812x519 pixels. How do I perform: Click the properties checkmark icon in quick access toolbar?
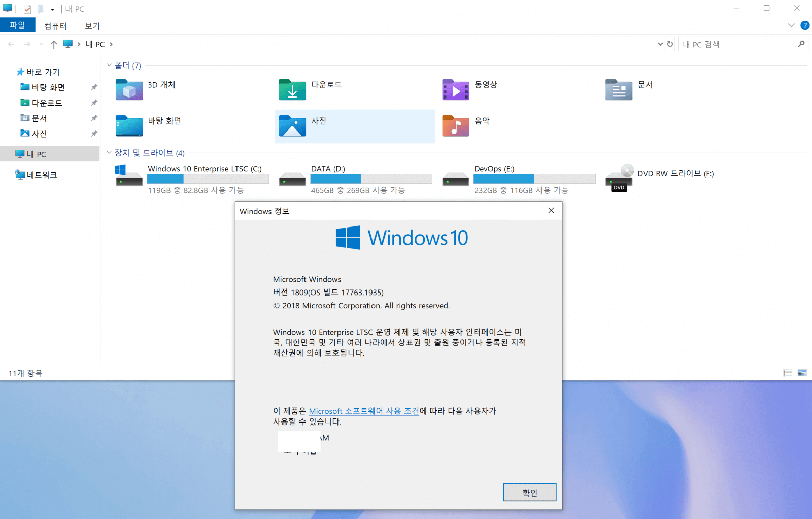click(27, 9)
